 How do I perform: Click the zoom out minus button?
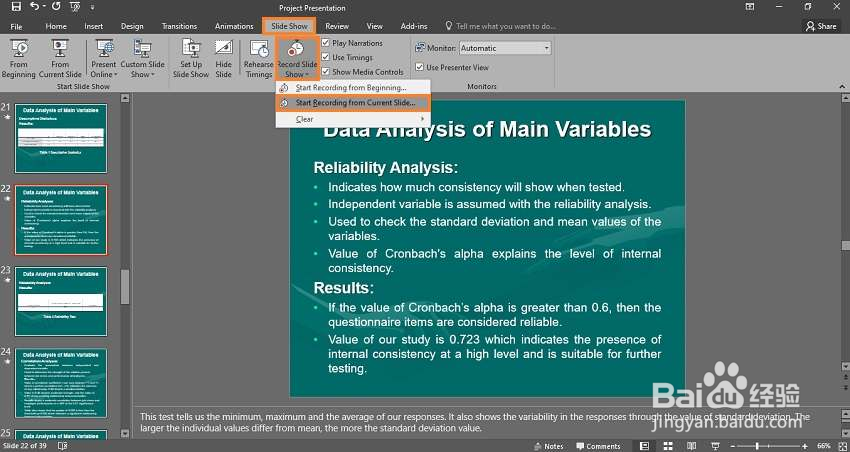(733, 446)
